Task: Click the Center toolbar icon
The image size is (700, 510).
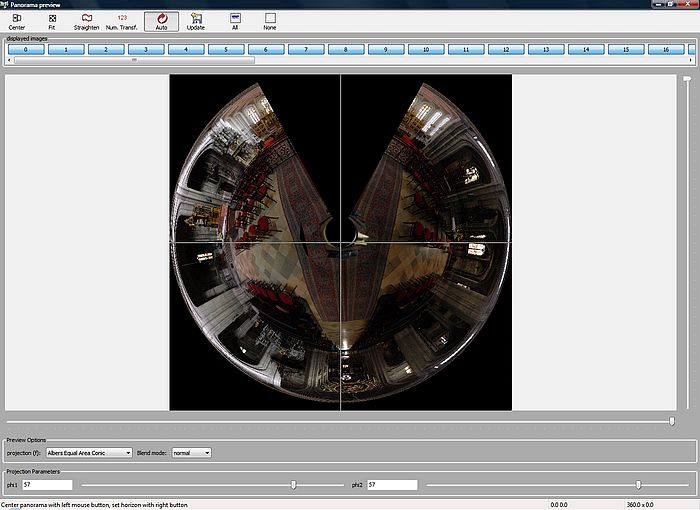Action: [17, 21]
